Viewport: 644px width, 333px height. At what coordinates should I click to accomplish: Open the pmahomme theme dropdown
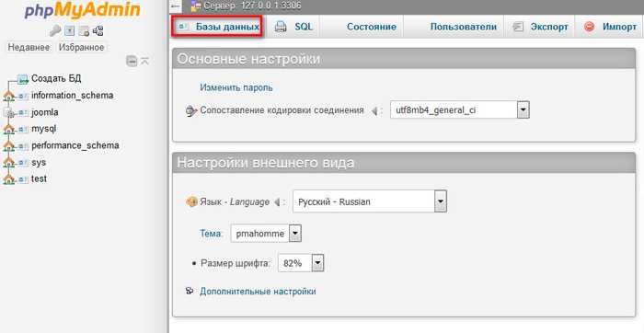(266, 234)
